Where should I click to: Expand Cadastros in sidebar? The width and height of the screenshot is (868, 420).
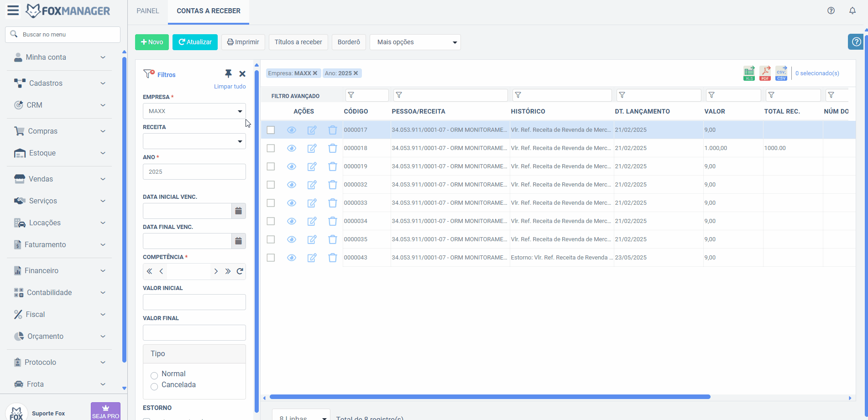click(x=59, y=83)
